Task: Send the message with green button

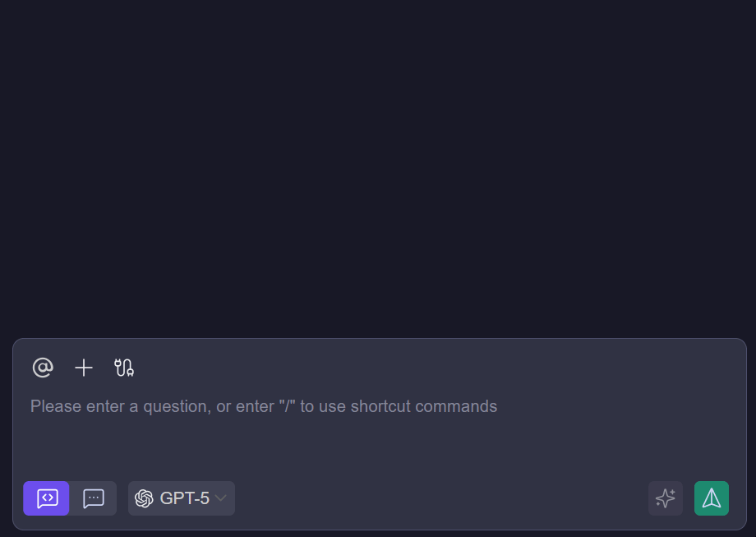Action: click(712, 498)
